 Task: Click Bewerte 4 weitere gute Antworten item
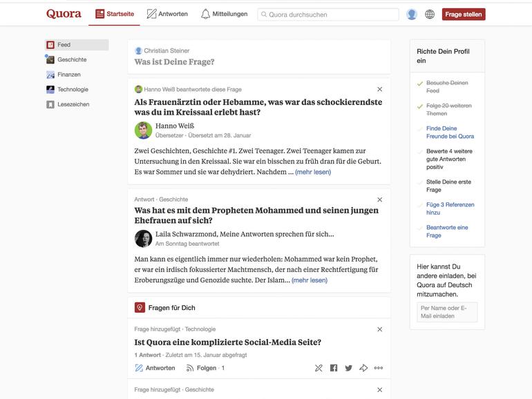[x=449, y=159]
